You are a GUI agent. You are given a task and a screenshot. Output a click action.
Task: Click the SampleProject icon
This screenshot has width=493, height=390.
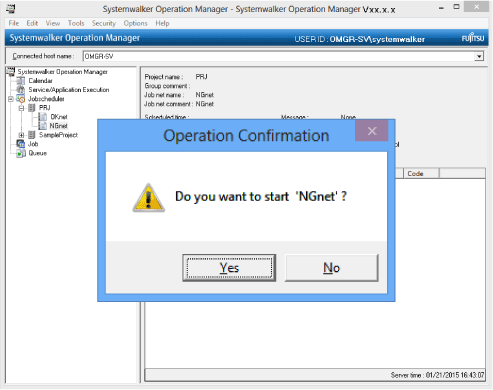[32, 135]
